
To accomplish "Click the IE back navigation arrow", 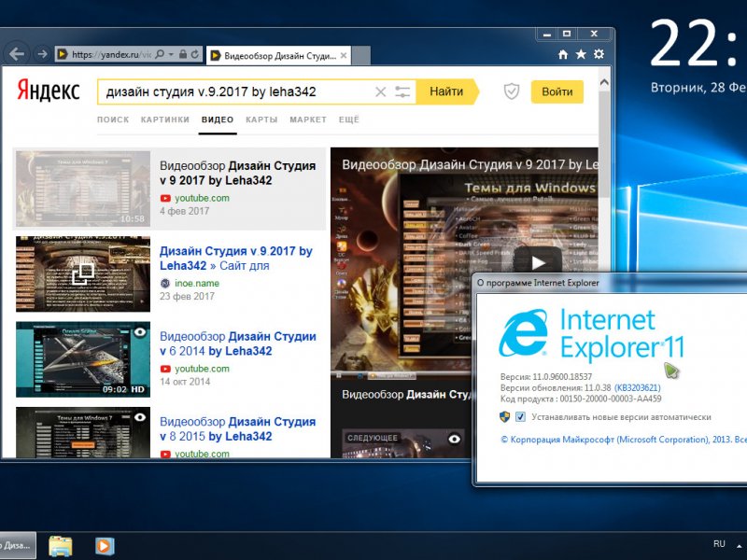I will click(15, 54).
